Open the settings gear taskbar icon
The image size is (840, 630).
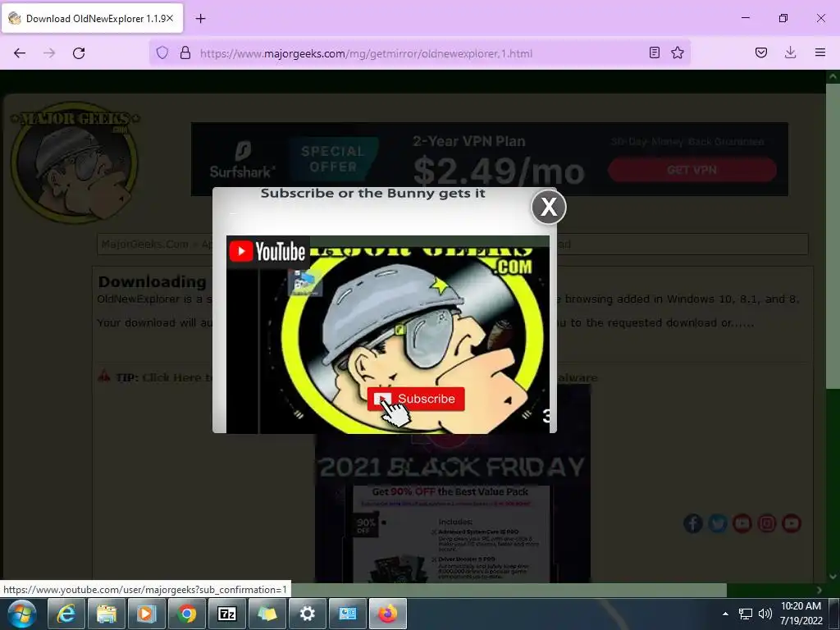point(307,614)
